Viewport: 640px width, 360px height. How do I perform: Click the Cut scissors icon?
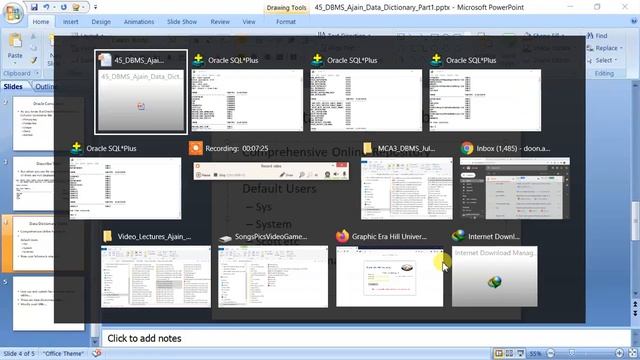pos(33,36)
